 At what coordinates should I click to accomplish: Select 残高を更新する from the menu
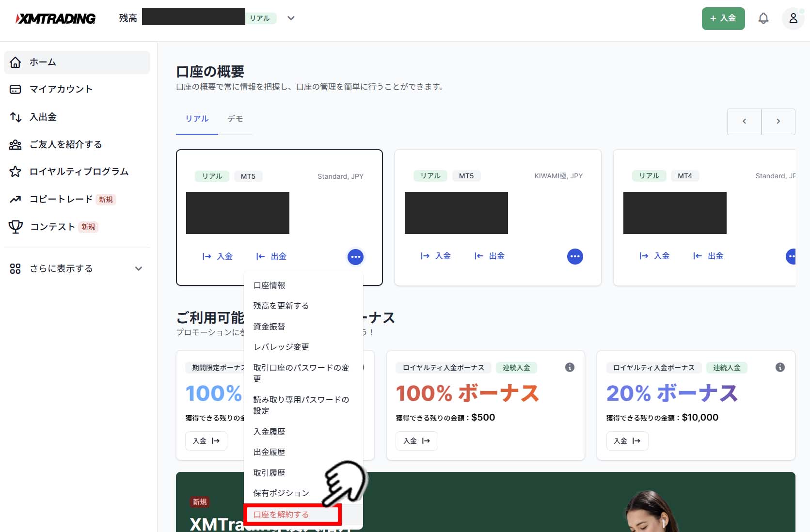pyautogui.click(x=303, y=306)
